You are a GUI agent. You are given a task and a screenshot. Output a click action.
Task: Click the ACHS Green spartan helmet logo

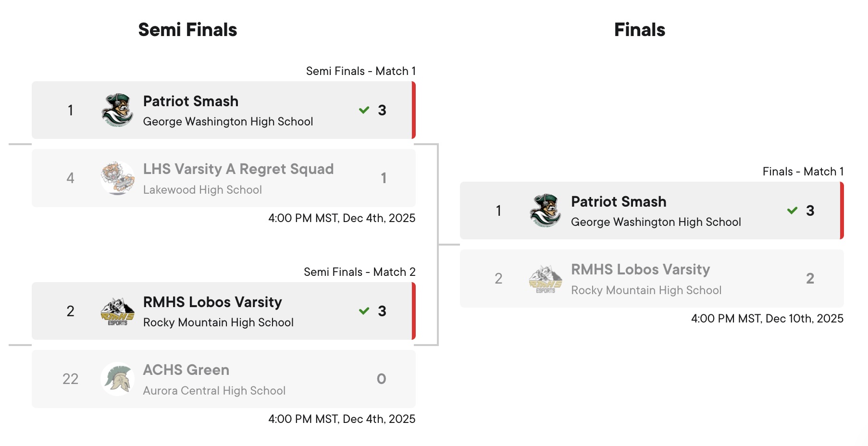117,379
